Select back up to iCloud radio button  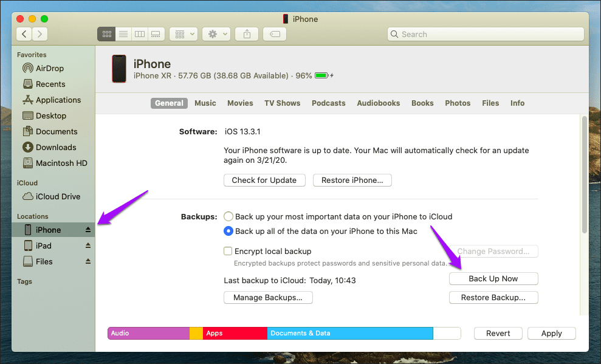click(x=228, y=216)
